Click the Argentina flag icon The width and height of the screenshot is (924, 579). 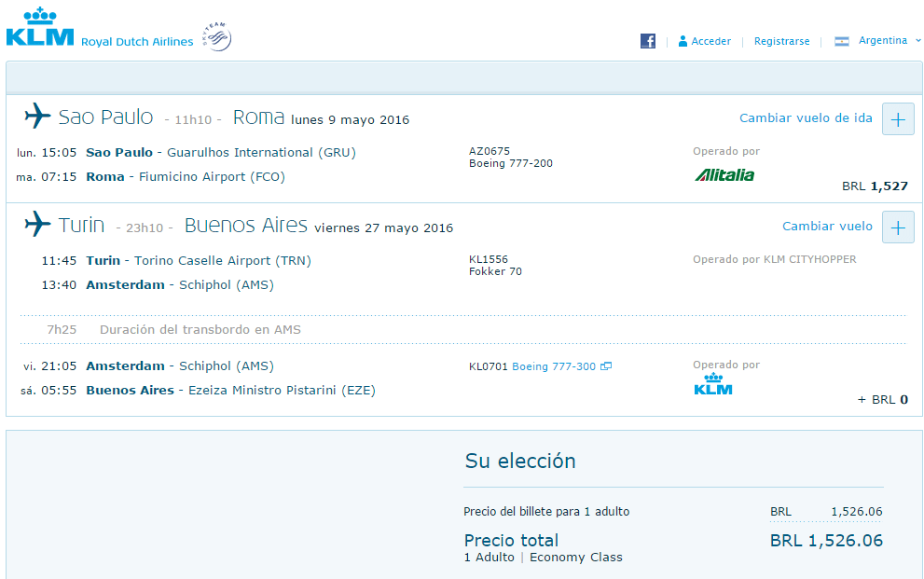click(842, 41)
